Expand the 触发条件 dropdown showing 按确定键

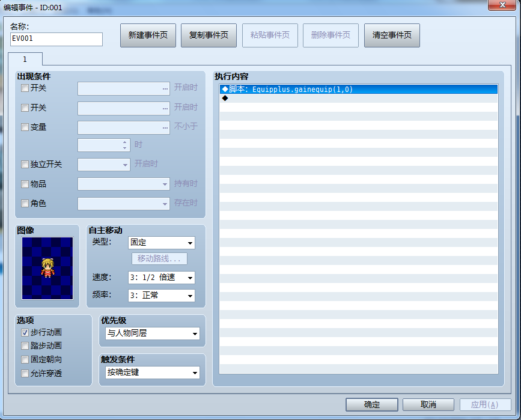point(153,373)
